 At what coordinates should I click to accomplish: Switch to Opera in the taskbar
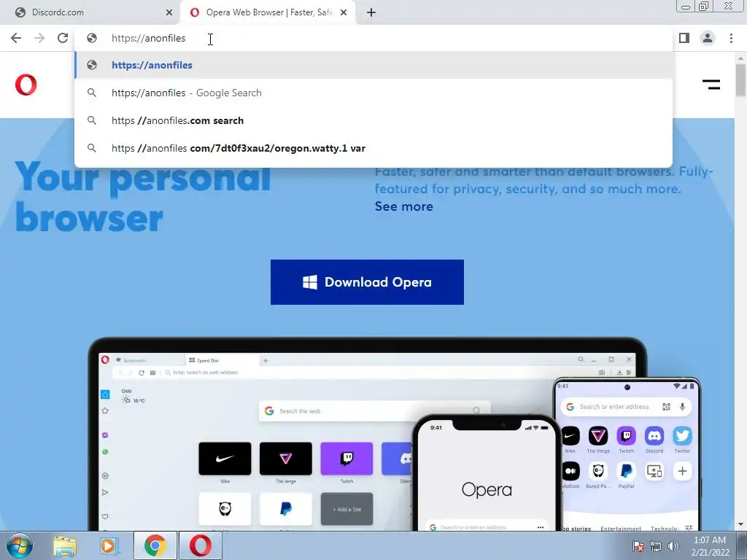click(x=201, y=545)
